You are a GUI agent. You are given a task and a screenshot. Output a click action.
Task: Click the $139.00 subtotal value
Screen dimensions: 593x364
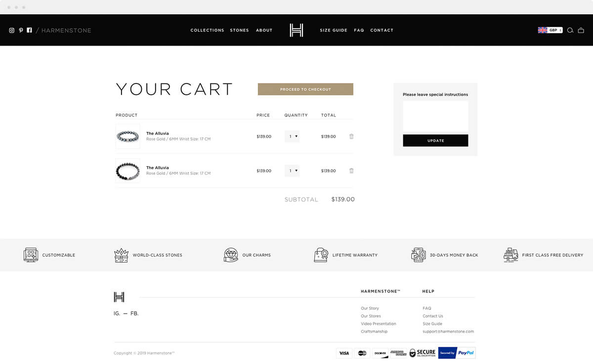click(x=343, y=200)
